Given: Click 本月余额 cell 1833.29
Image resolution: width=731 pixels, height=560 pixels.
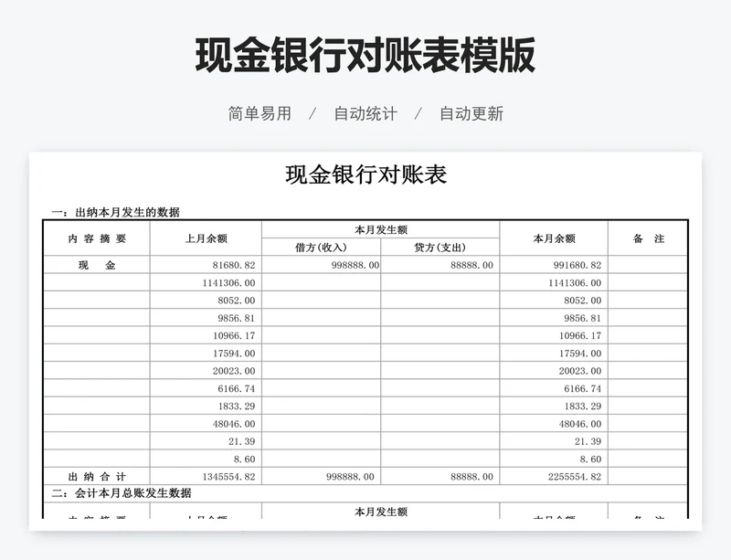Looking at the screenshot, I should click(x=554, y=407).
